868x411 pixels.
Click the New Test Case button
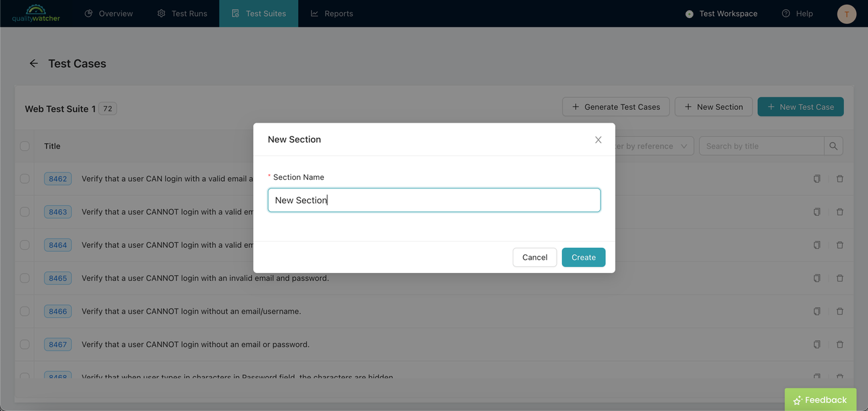coord(801,107)
